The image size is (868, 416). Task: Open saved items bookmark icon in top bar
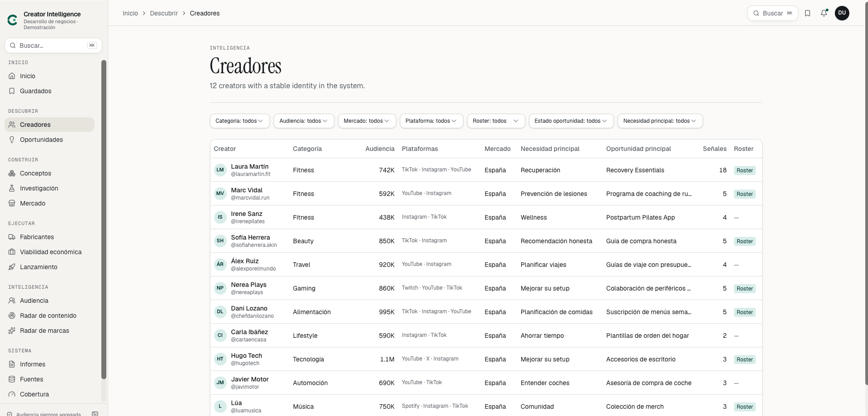click(x=808, y=13)
